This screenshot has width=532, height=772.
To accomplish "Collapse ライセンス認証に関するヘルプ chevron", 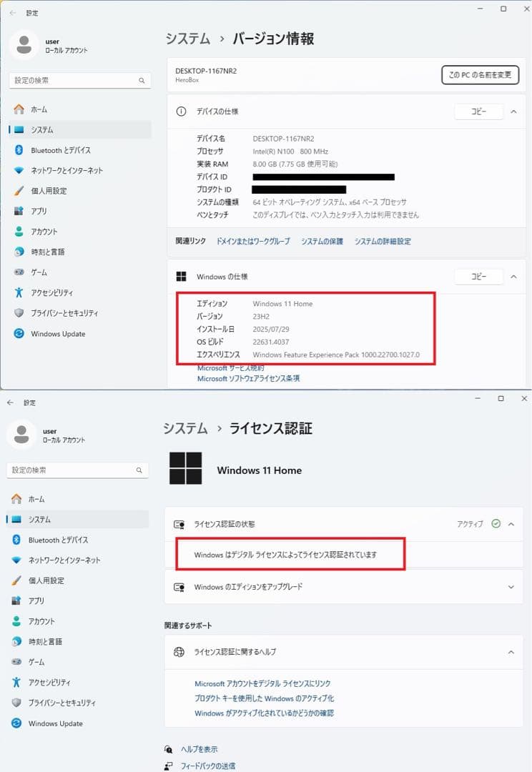I will click(511, 652).
